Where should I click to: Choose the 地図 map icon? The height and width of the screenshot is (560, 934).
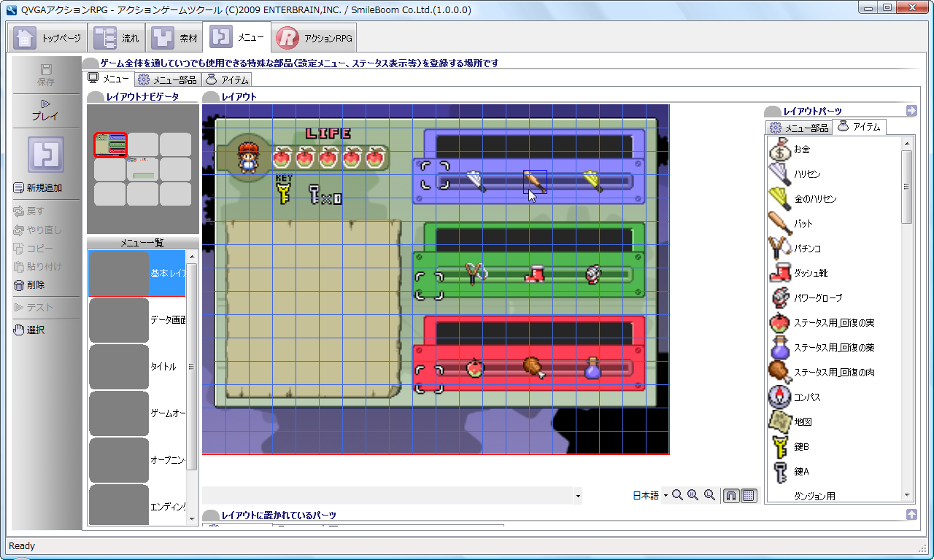781,422
